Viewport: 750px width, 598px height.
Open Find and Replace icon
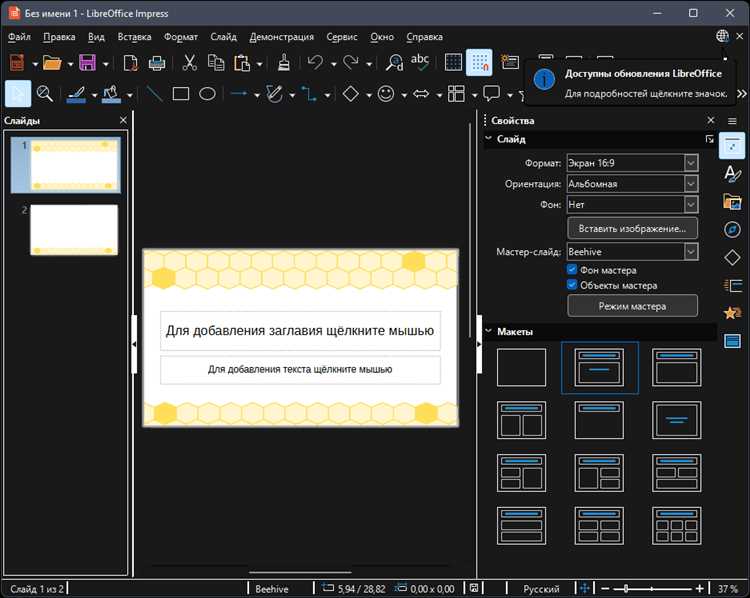[x=395, y=63]
